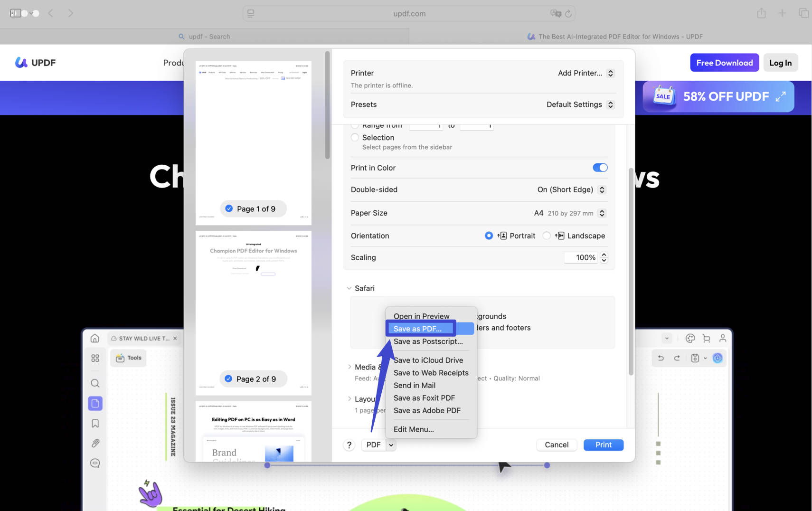The width and height of the screenshot is (812, 511).
Task: Choose Save as Adobe PDF menu item
Action: click(431, 410)
